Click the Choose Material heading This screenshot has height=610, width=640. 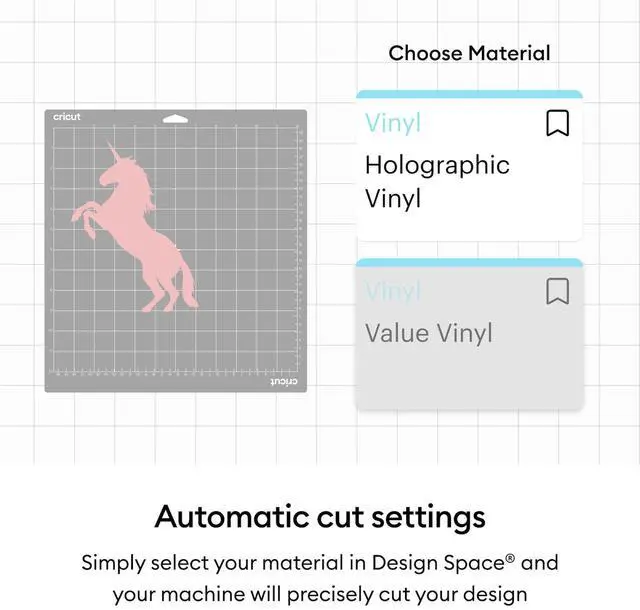point(469,53)
